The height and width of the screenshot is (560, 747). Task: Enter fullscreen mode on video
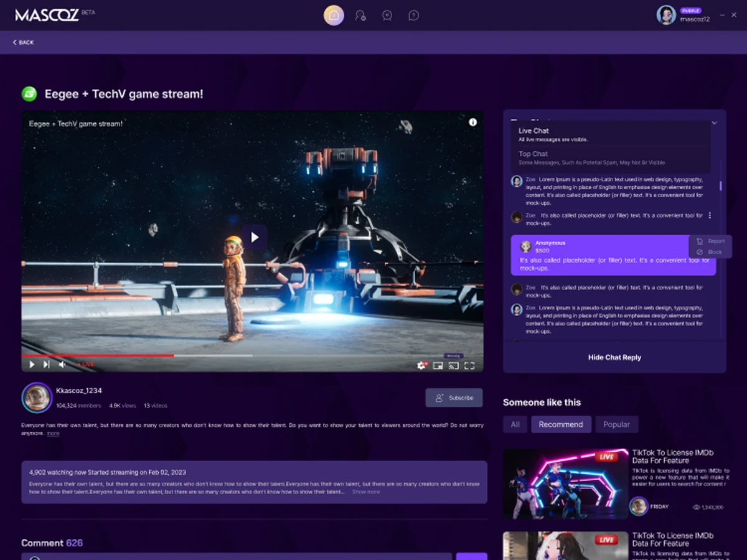[x=469, y=366]
